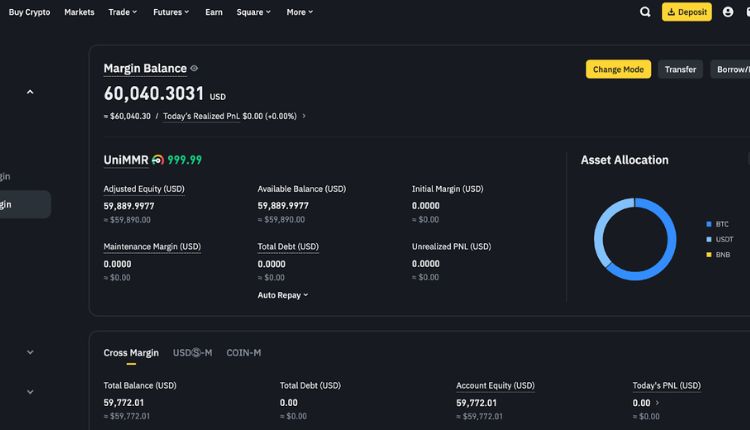Click the UniMMR gauge indicator icon

pyautogui.click(x=158, y=160)
